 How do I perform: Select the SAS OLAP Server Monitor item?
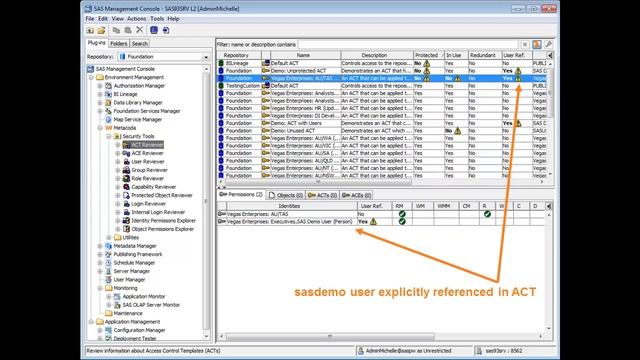(151, 305)
